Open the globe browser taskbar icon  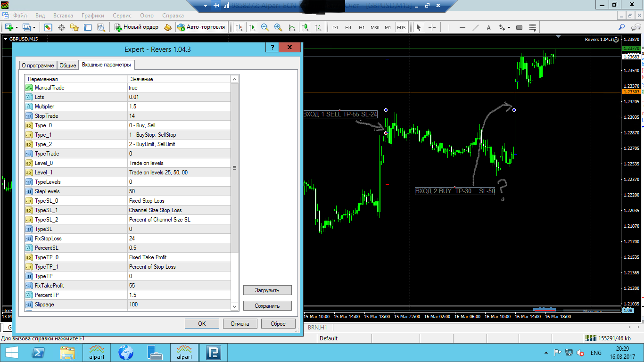click(x=126, y=353)
